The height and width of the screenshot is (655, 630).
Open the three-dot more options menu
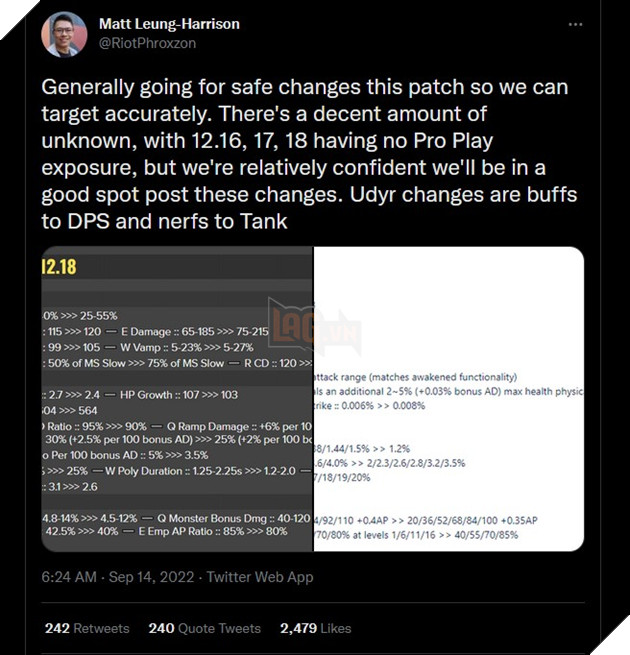[x=575, y=25]
